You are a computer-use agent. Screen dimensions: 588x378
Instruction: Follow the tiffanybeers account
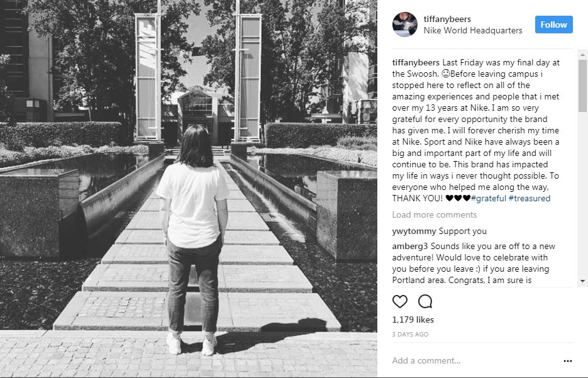point(553,25)
